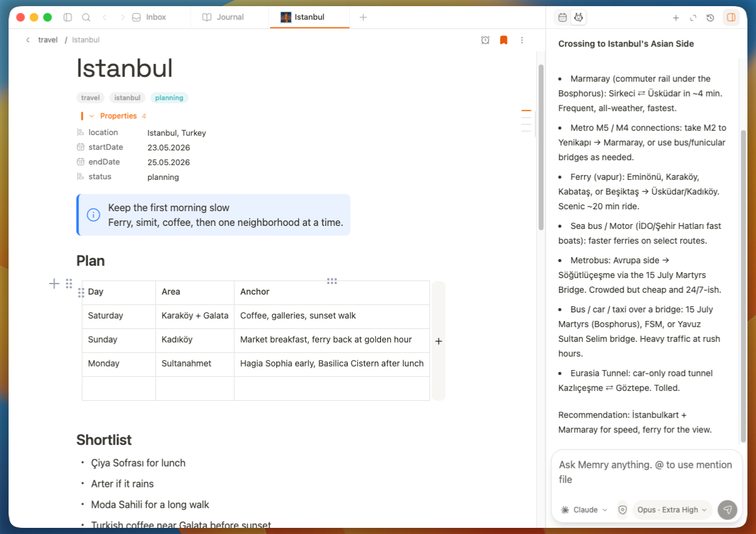Set a reminder with the alarm clock icon

coord(485,40)
